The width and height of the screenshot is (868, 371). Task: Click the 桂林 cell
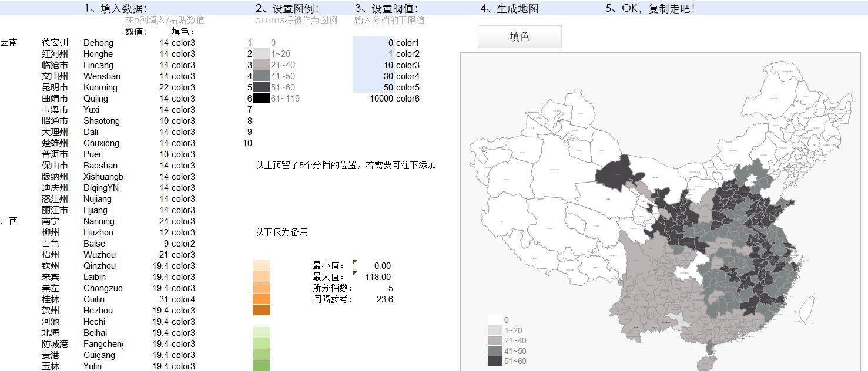coord(51,299)
